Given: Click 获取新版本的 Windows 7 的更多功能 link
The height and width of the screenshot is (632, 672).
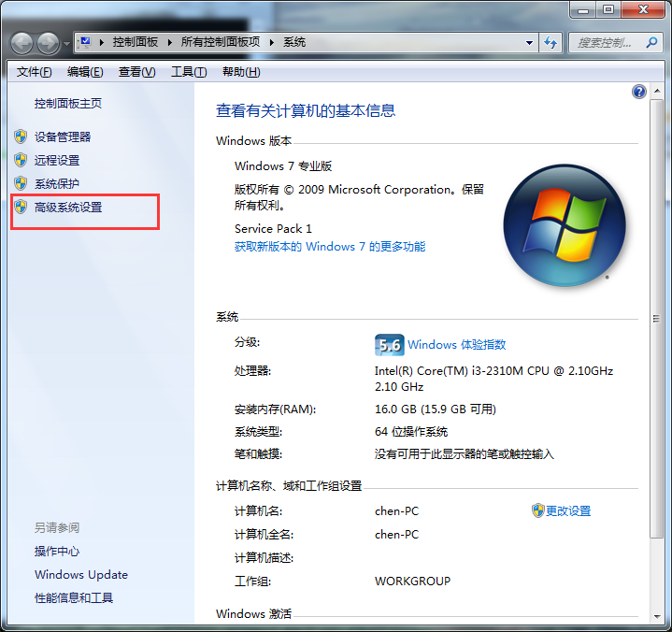Looking at the screenshot, I should [330, 247].
